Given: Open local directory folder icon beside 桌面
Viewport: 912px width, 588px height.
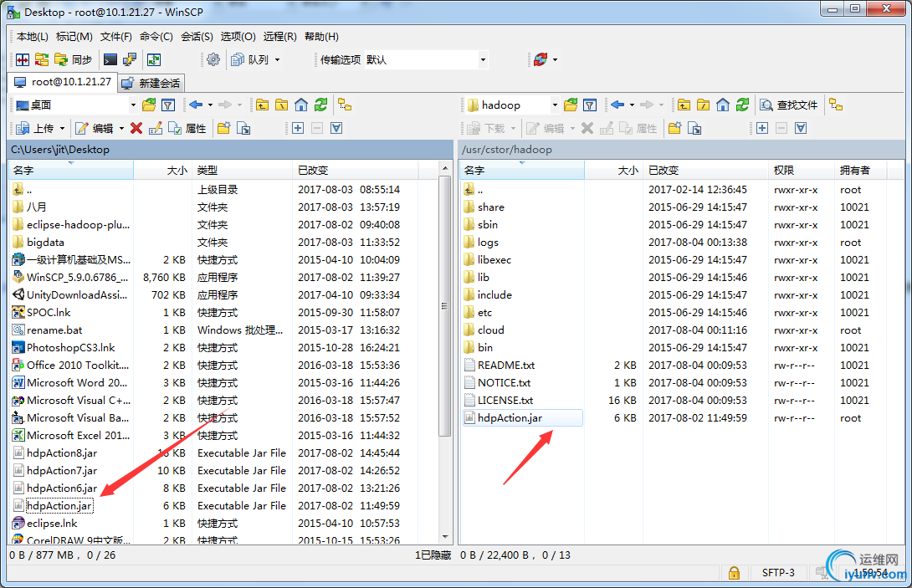Looking at the screenshot, I should [x=150, y=105].
